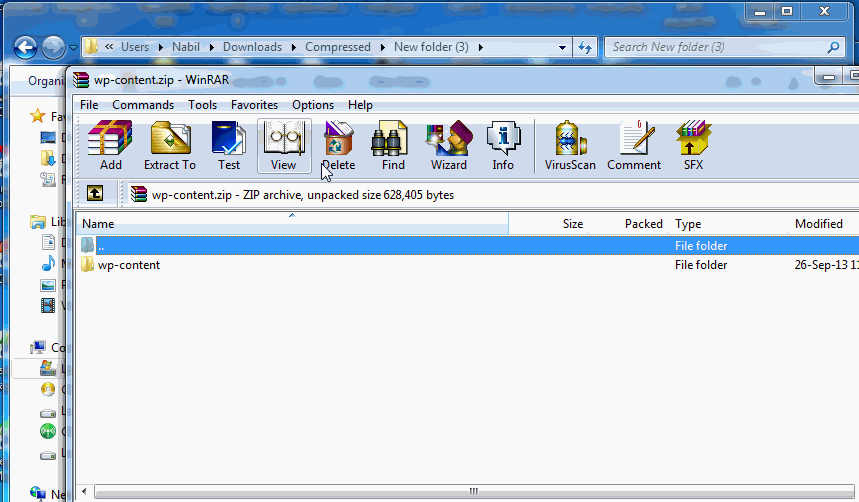Screen dimensions: 859x502
Task: Minimize the WinRAR window
Action: (x=828, y=77)
